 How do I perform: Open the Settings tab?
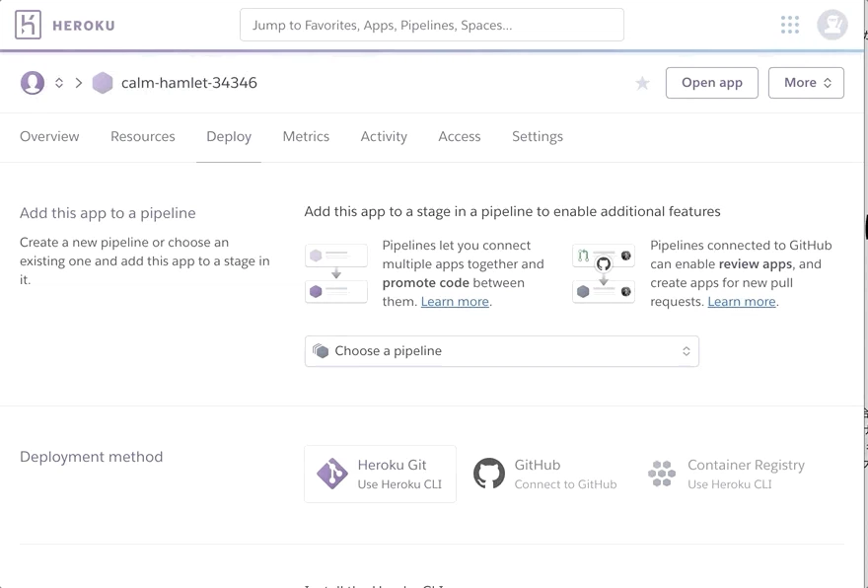click(x=538, y=137)
